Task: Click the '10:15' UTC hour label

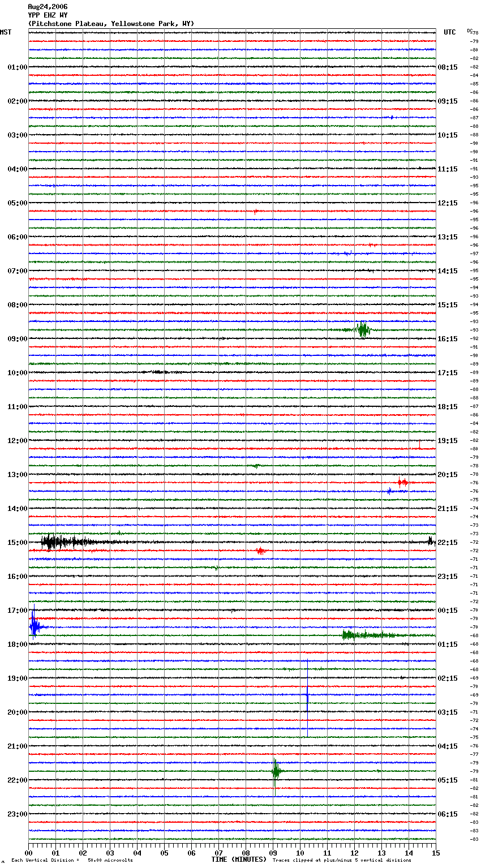Action: coord(448,135)
